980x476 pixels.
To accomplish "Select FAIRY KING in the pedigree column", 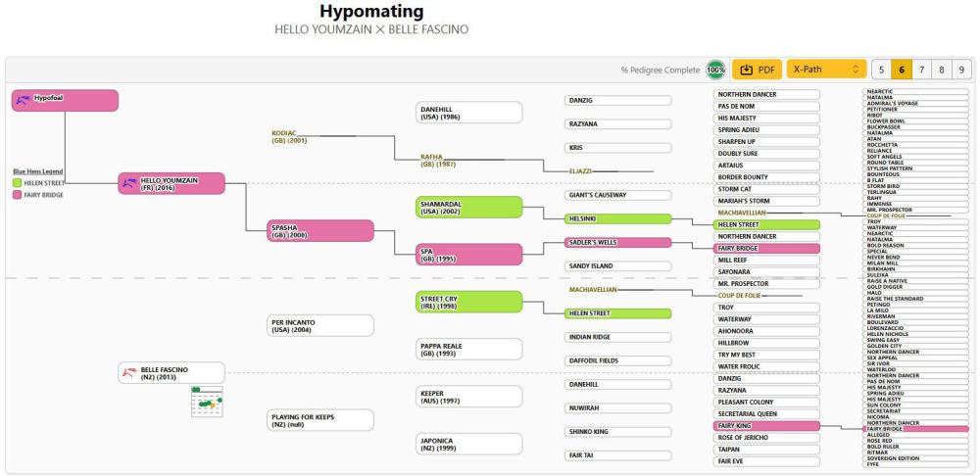I will point(766,426).
